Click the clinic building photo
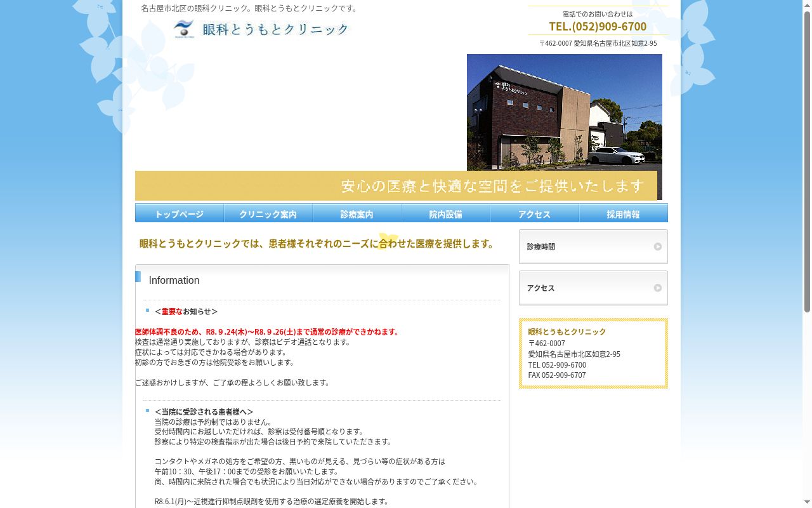This screenshot has width=812, height=508. [565, 112]
